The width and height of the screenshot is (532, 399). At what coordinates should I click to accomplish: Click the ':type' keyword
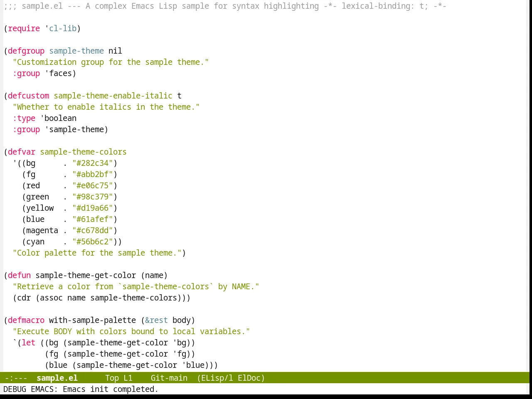[24, 118]
